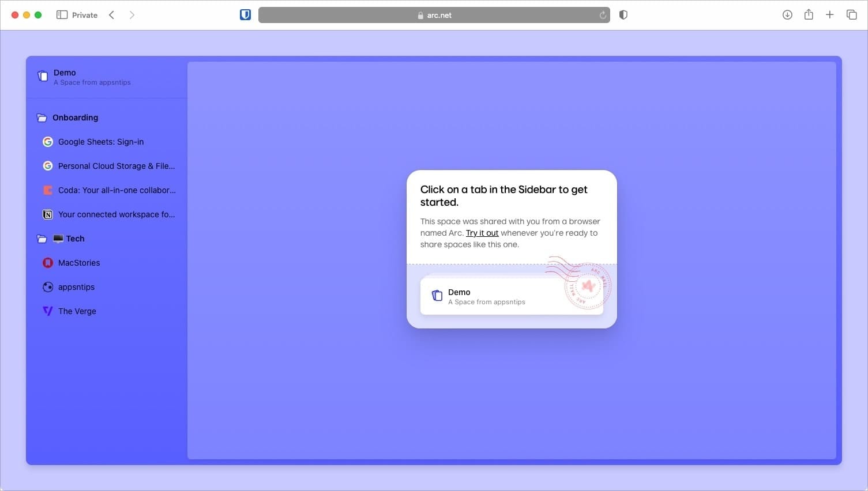The image size is (868, 491).
Task: Click the Share icon in the toolbar
Action: coord(808,14)
